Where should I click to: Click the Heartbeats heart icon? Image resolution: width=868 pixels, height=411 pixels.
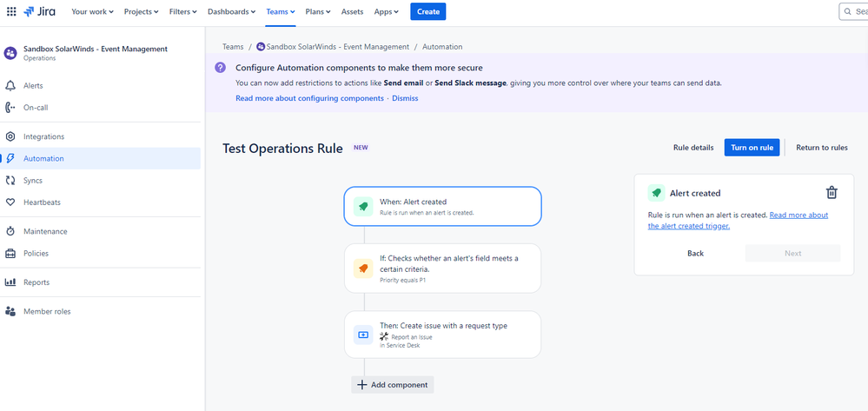[x=10, y=202]
